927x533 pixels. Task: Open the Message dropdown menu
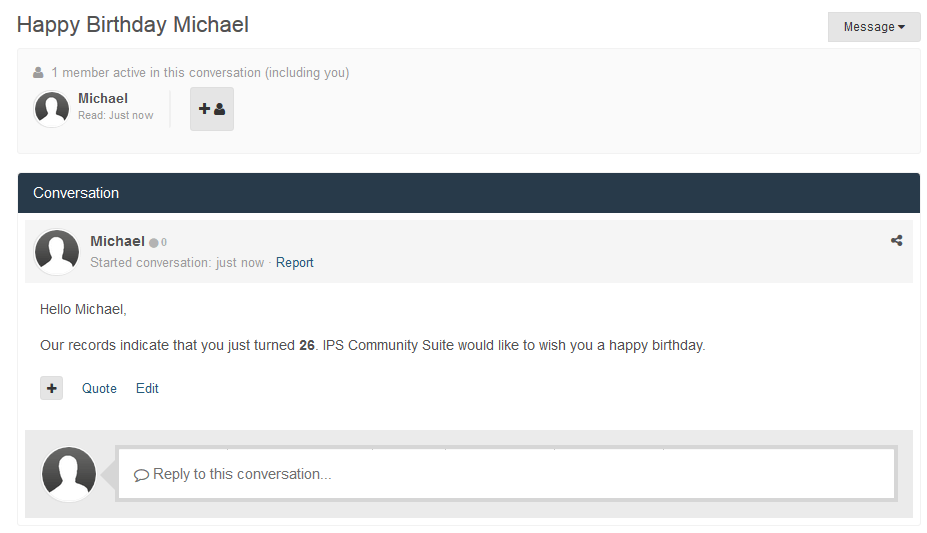coord(873,27)
